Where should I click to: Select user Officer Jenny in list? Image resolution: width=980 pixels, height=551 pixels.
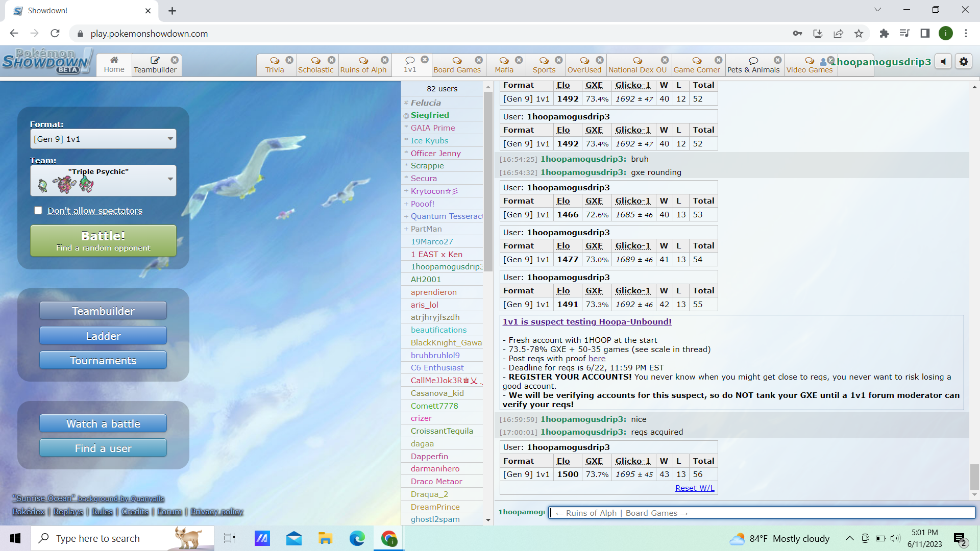tap(435, 153)
